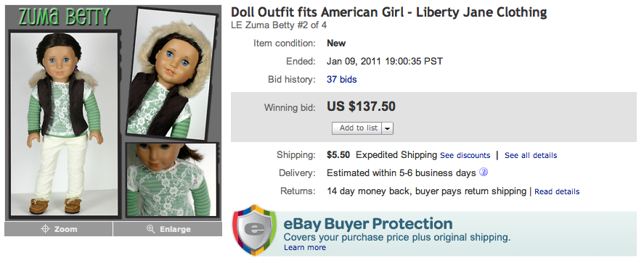644x266 pixels.
Task: Open the See all details link
Action: (531, 155)
